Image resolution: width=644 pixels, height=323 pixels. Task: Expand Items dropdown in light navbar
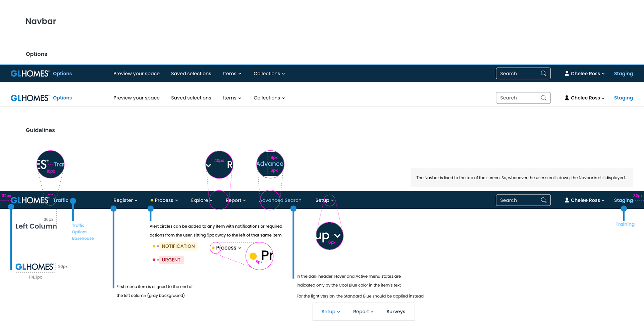(x=232, y=98)
